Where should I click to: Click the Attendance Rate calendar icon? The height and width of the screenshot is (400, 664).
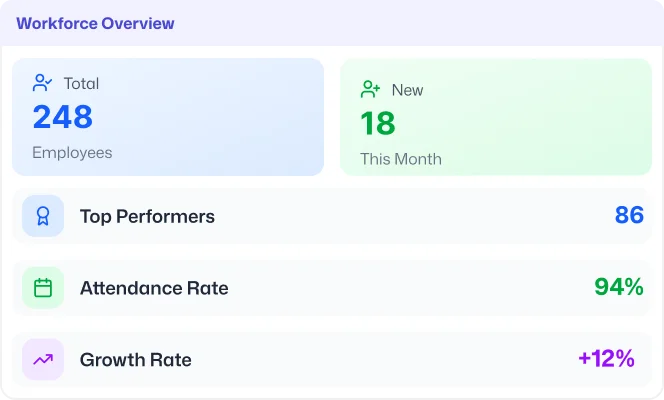coord(43,288)
